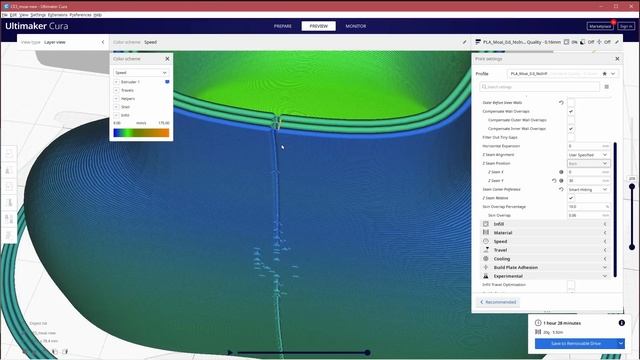Click Skin Overlap Percentage field
The image size is (640, 360).
pos(589,207)
